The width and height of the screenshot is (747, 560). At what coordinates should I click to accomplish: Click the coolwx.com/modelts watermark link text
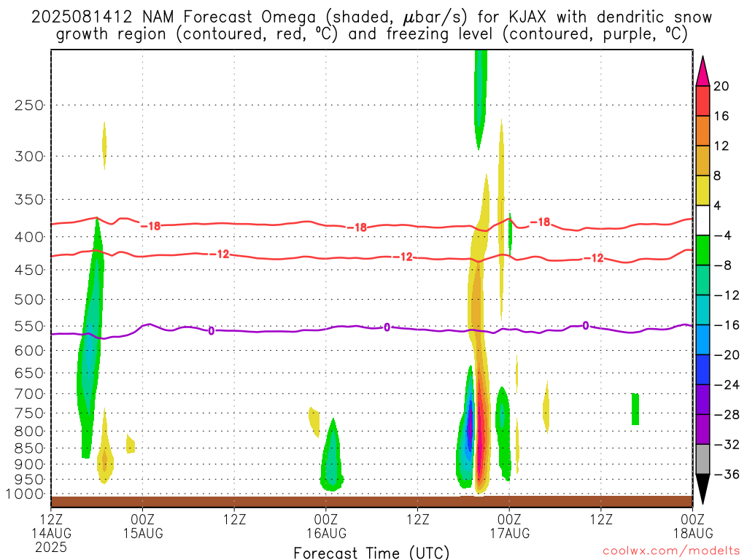pos(671,551)
